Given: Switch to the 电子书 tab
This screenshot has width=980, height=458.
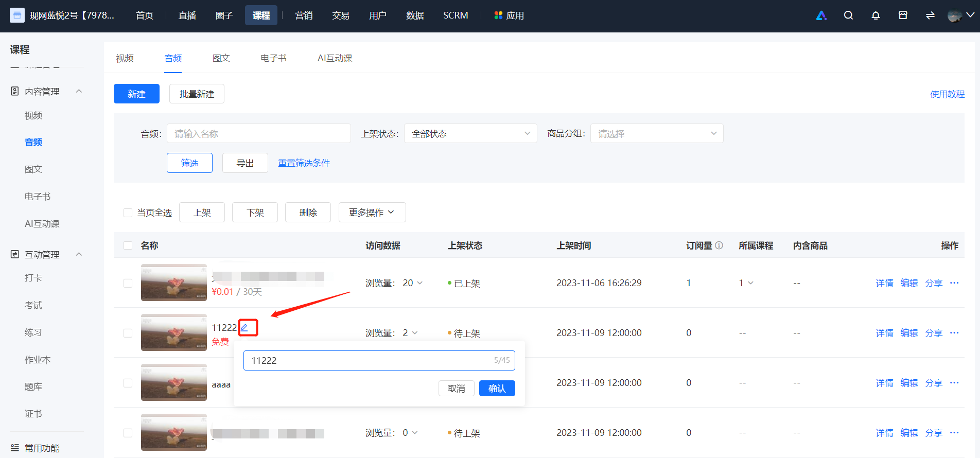Looking at the screenshot, I should point(273,58).
